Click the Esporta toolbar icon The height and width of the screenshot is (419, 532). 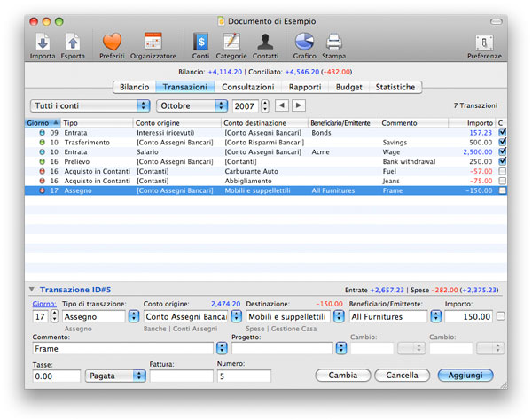click(73, 42)
